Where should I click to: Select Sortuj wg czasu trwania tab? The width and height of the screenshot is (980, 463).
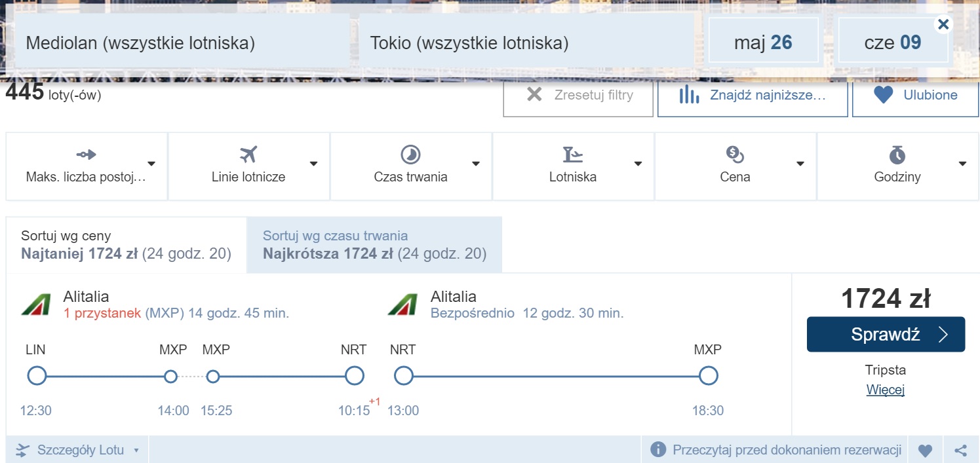pyautogui.click(x=374, y=245)
